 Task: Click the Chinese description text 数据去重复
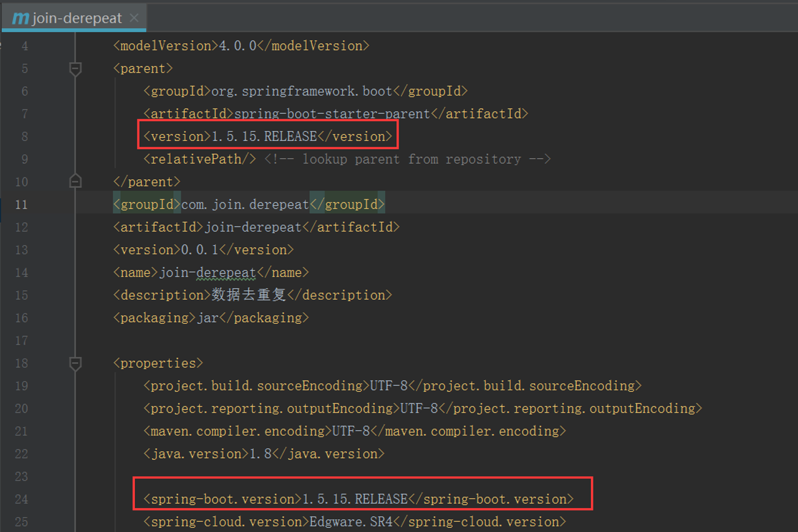click(x=249, y=295)
